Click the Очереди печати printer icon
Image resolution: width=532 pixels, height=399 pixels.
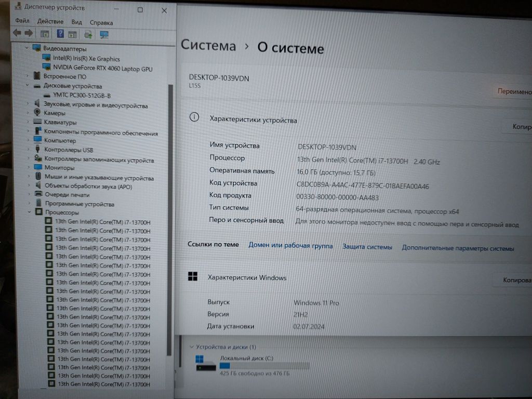pos(38,194)
